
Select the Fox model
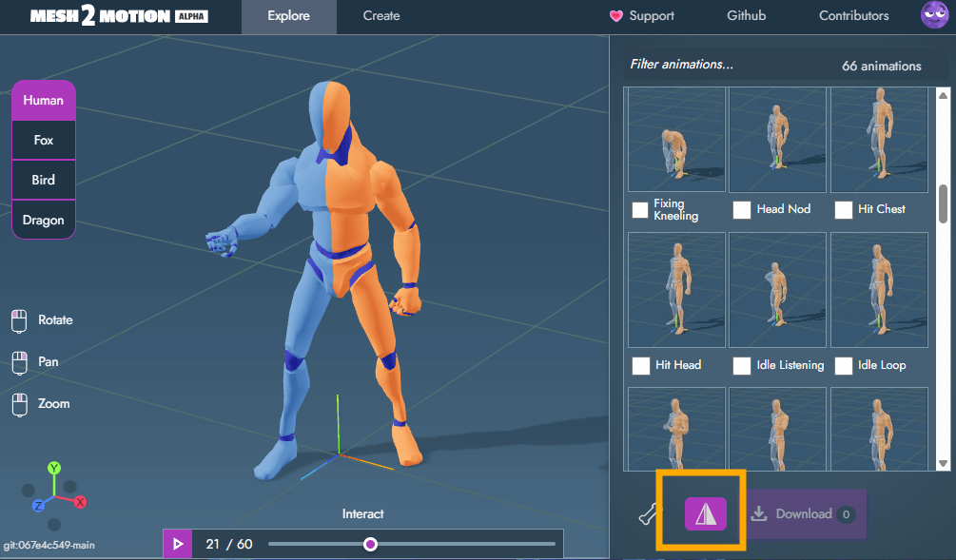pos(44,140)
